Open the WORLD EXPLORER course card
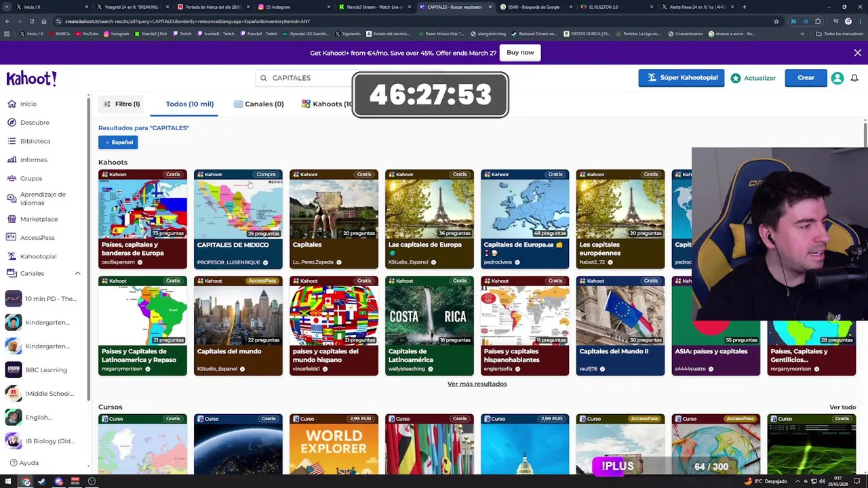This screenshot has width=868, height=488. [x=334, y=444]
